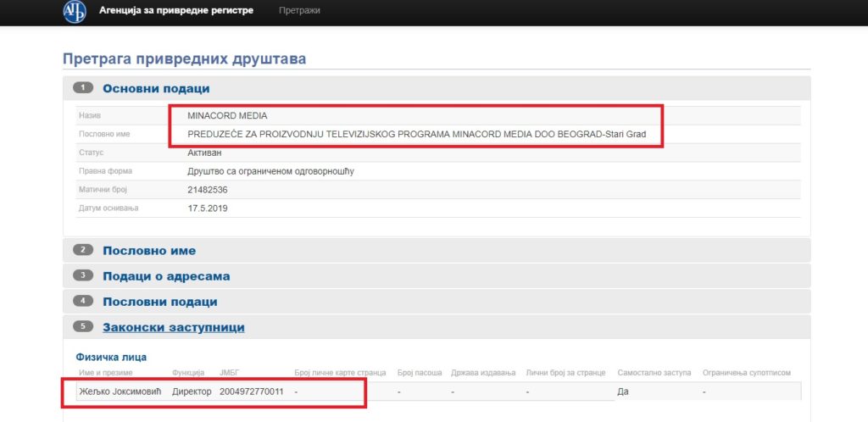Expand the Пословни подаци section

coord(160,302)
